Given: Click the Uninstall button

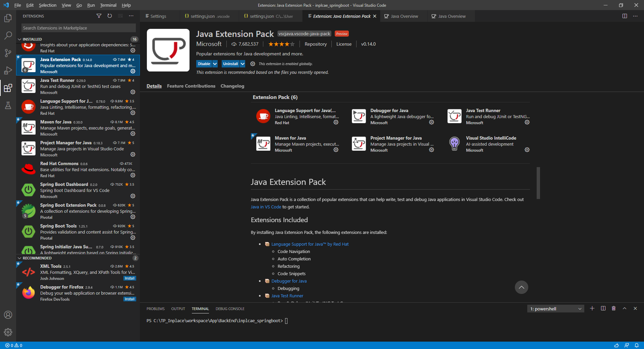Looking at the screenshot, I should pos(230,64).
